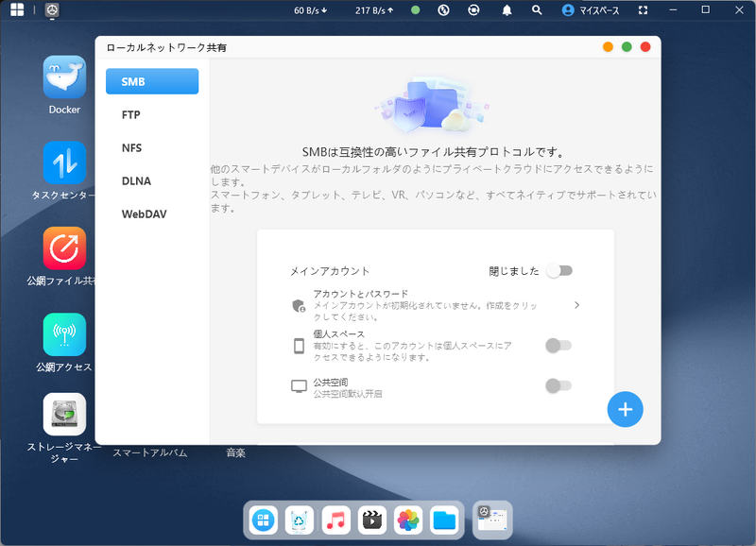
Task: Open the Music app in the dock
Action: click(x=335, y=520)
